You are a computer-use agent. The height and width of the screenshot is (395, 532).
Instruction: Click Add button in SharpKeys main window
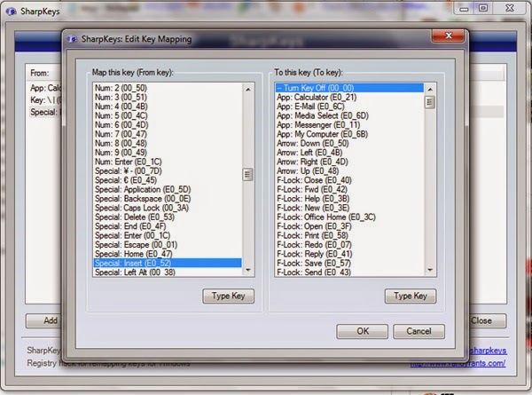click(44, 320)
